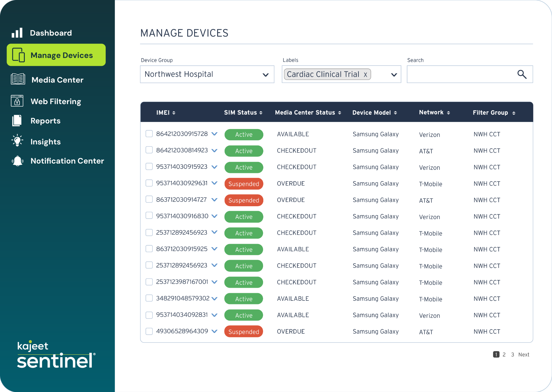This screenshot has height=392, width=552.
Task: Click the Web Filtering lock icon
Action: pyautogui.click(x=17, y=101)
